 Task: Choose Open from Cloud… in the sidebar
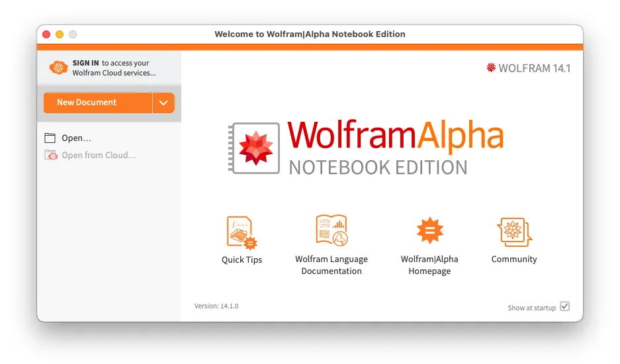[99, 155]
